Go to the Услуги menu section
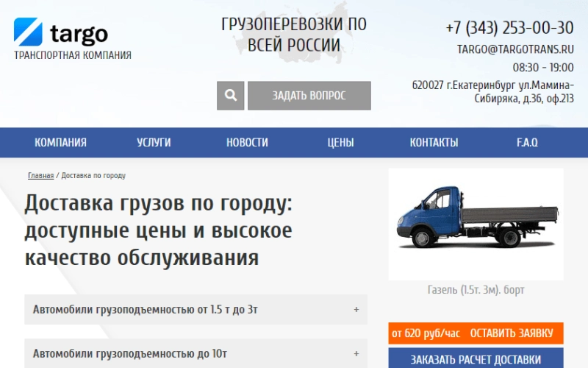The image size is (588, 368). pyautogui.click(x=154, y=143)
